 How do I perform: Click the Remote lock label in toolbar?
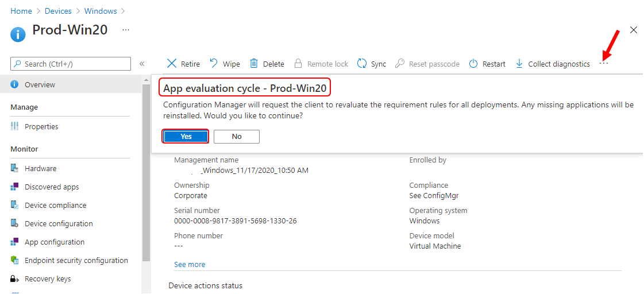[328, 64]
